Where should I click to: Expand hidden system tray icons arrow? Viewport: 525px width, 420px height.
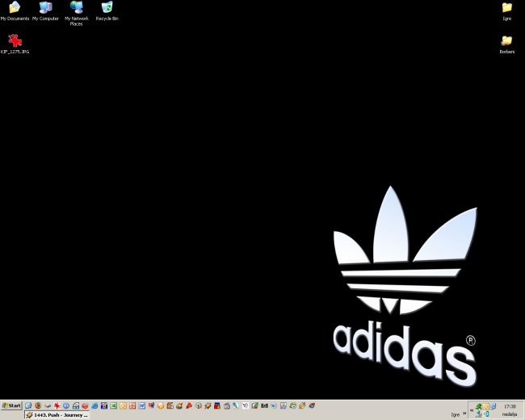472,410
